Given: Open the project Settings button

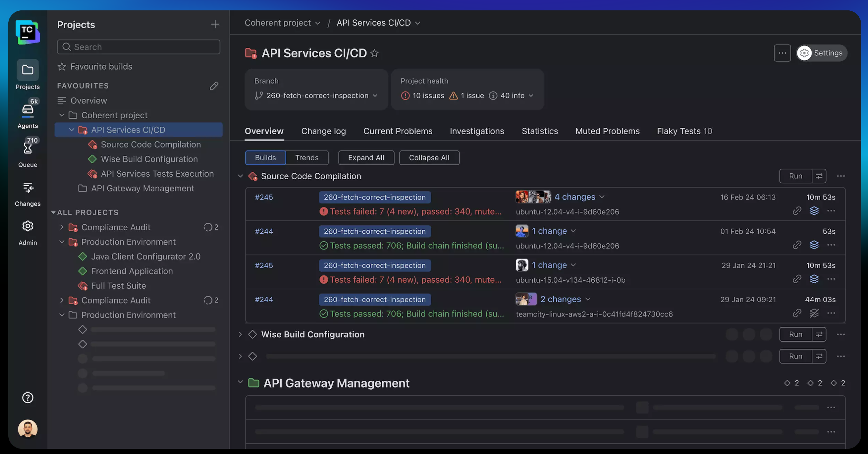Looking at the screenshot, I should coord(821,53).
